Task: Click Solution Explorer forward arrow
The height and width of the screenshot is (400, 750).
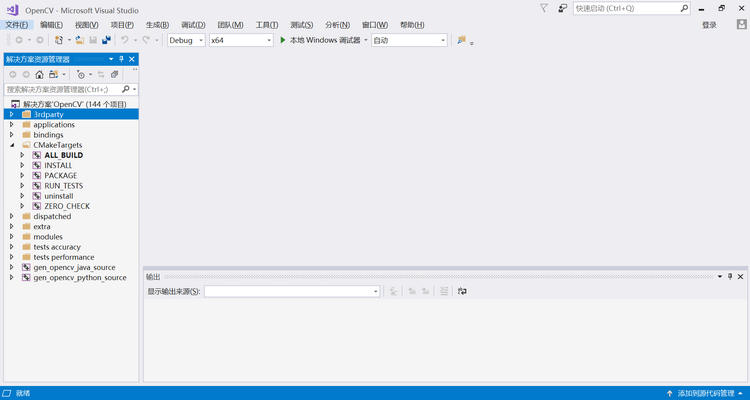Action: point(26,74)
